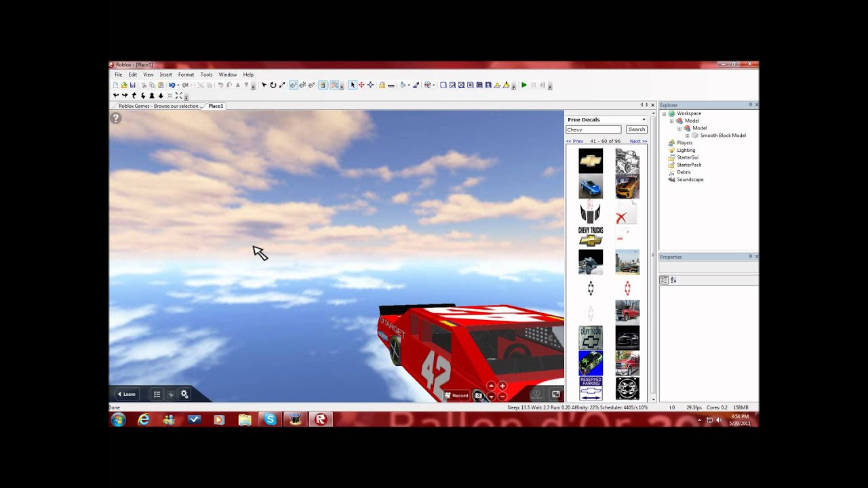
Task: Click the Open file folder icon
Action: click(x=124, y=85)
